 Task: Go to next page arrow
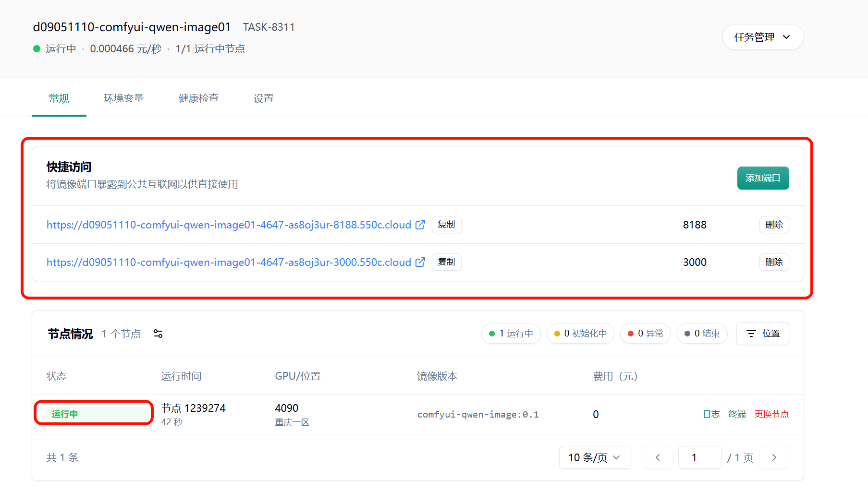(774, 457)
